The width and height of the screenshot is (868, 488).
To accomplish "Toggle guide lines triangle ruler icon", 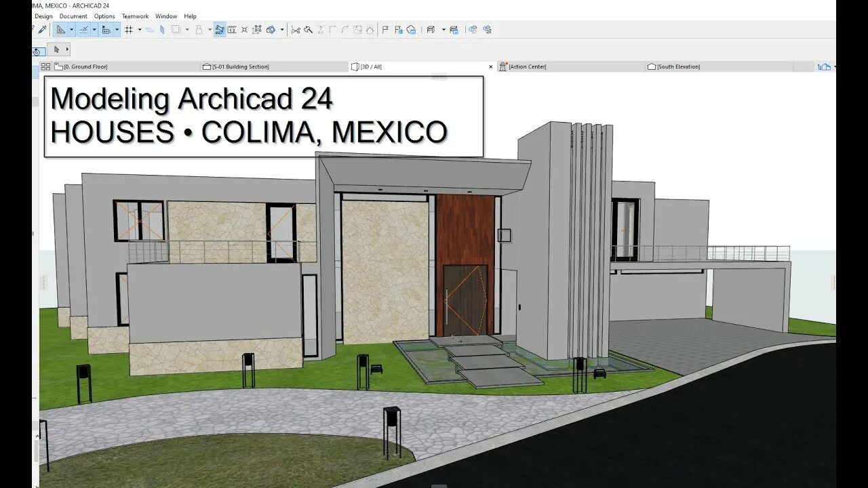I will tap(61, 29).
